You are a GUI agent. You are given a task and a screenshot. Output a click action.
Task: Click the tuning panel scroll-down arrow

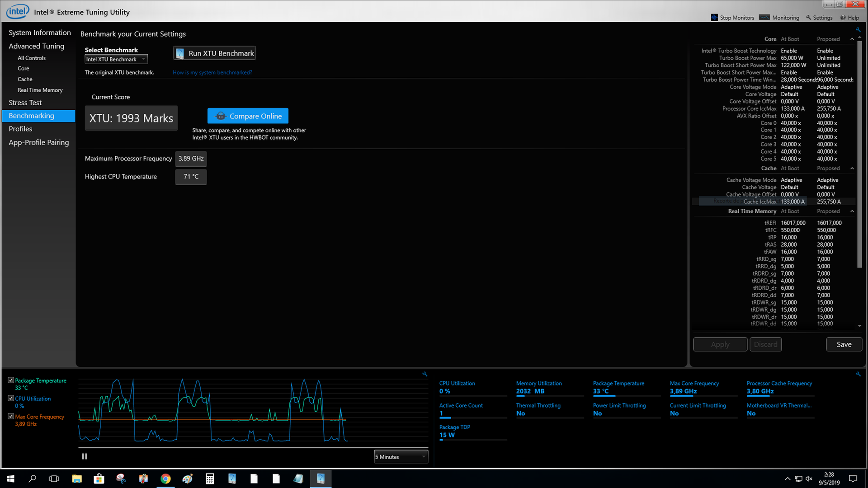click(x=859, y=326)
